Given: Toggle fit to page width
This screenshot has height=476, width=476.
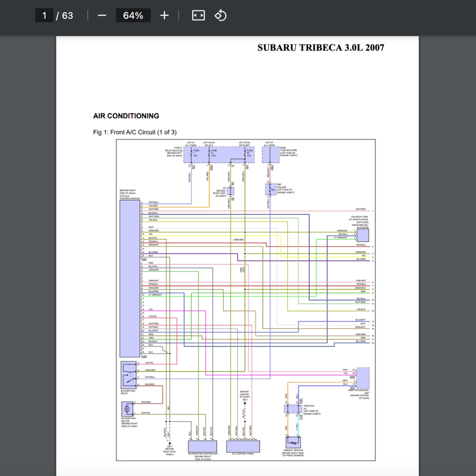Looking at the screenshot, I should 198,15.
